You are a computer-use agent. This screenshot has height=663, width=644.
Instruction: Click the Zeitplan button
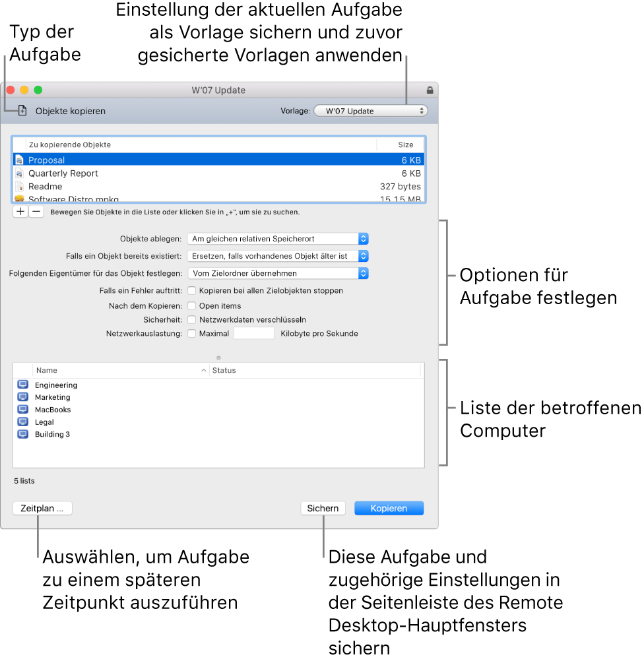[x=42, y=508]
